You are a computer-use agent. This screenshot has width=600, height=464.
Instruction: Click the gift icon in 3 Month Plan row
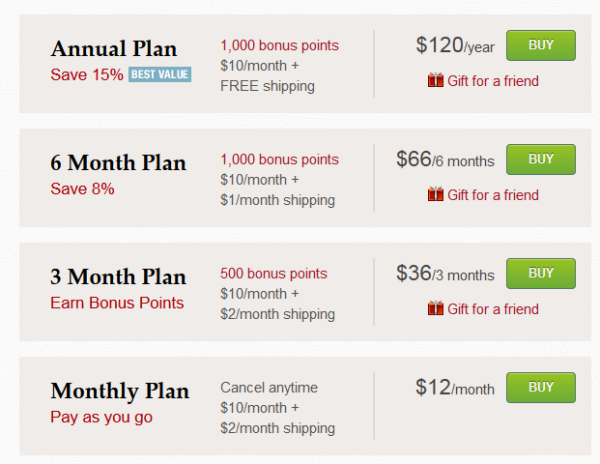pyautogui.click(x=435, y=308)
